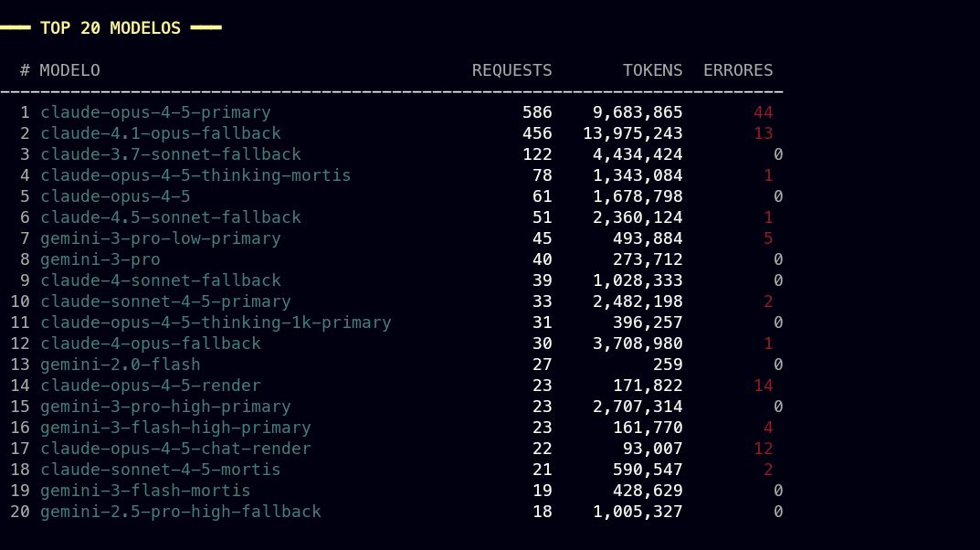Viewport: 980px width, 550px height.
Task: Select the claude-opus-4-5-primary model name
Action: tap(155, 112)
